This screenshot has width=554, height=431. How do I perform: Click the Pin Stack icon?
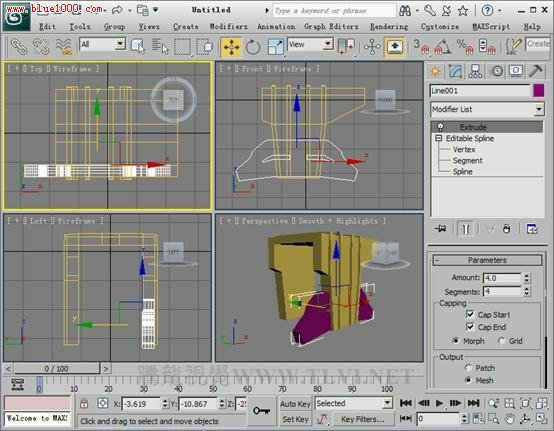coord(441,229)
